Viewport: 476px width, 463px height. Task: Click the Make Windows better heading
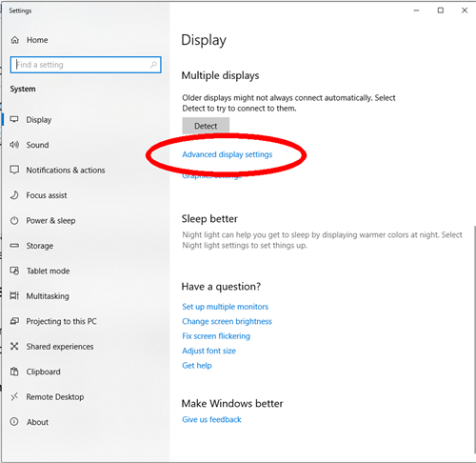point(232,403)
